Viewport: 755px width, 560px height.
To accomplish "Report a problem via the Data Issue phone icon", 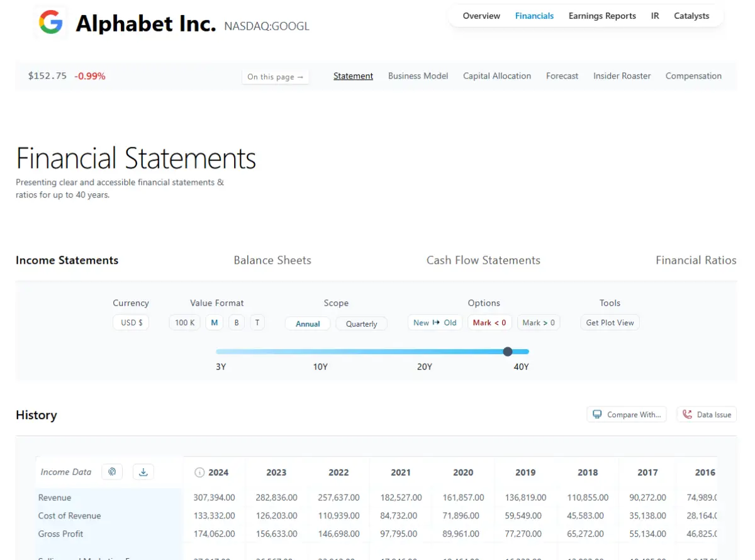I will click(686, 415).
